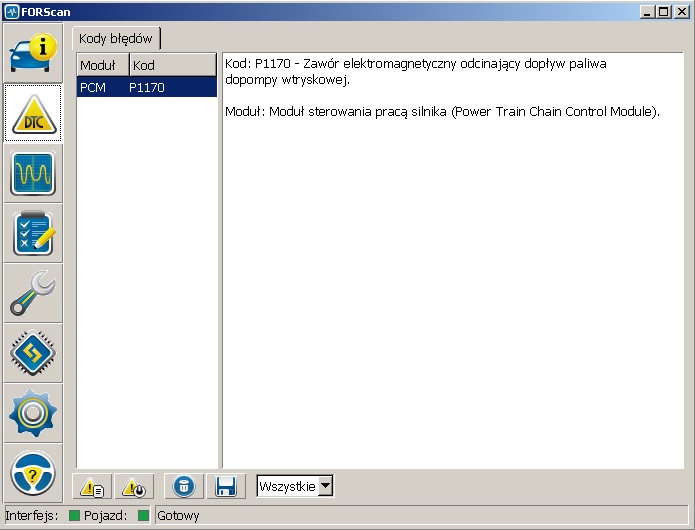Open the steering wheel help section
Viewport: 695px width, 530px height.
click(x=33, y=471)
